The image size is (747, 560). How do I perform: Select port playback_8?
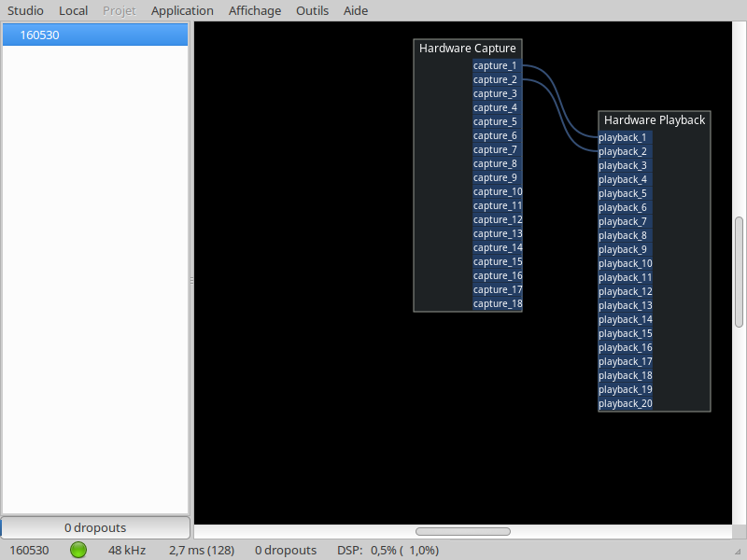[x=625, y=236]
